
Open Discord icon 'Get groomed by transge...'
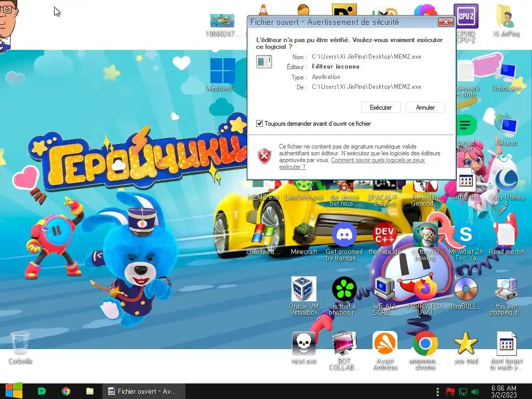[344, 242]
